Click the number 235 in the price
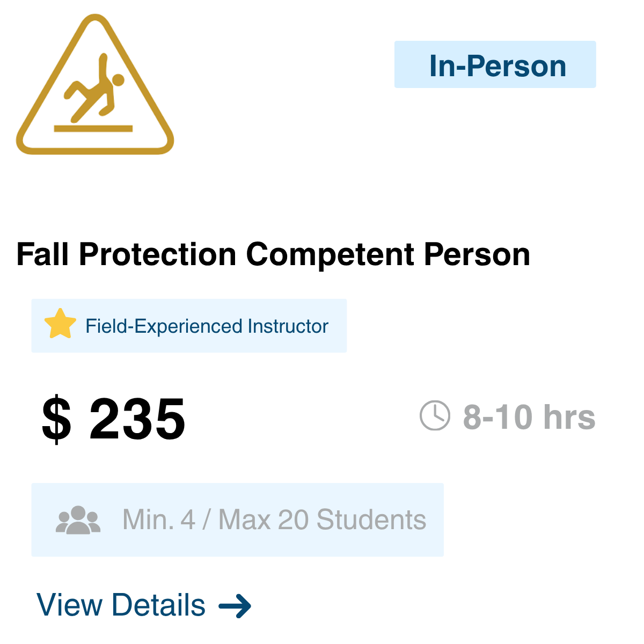The width and height of the screenshot is (644, 644). pyautogui.click(x=137, y=419)
